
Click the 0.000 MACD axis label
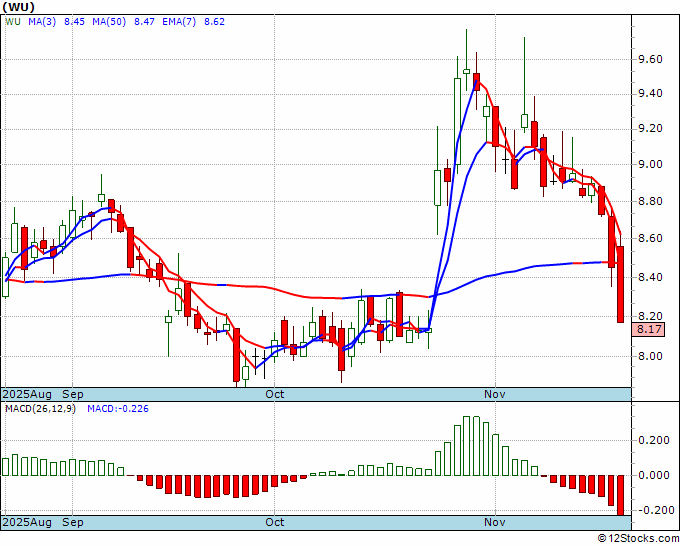tap(654, 475)
